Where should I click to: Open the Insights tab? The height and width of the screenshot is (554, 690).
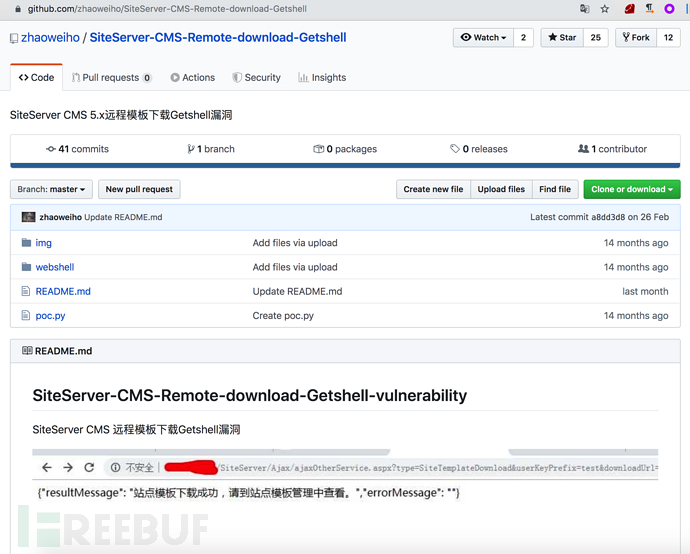(322, 77)
